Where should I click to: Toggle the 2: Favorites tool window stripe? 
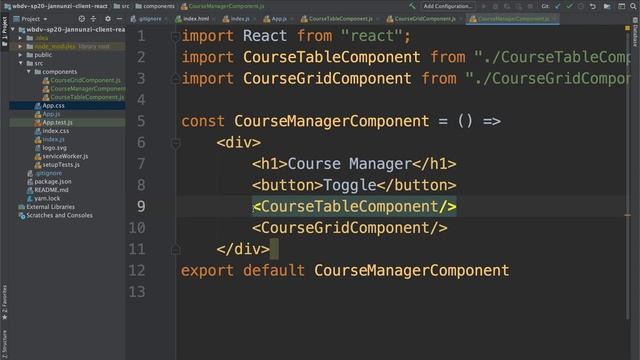[x=4, y=302]
